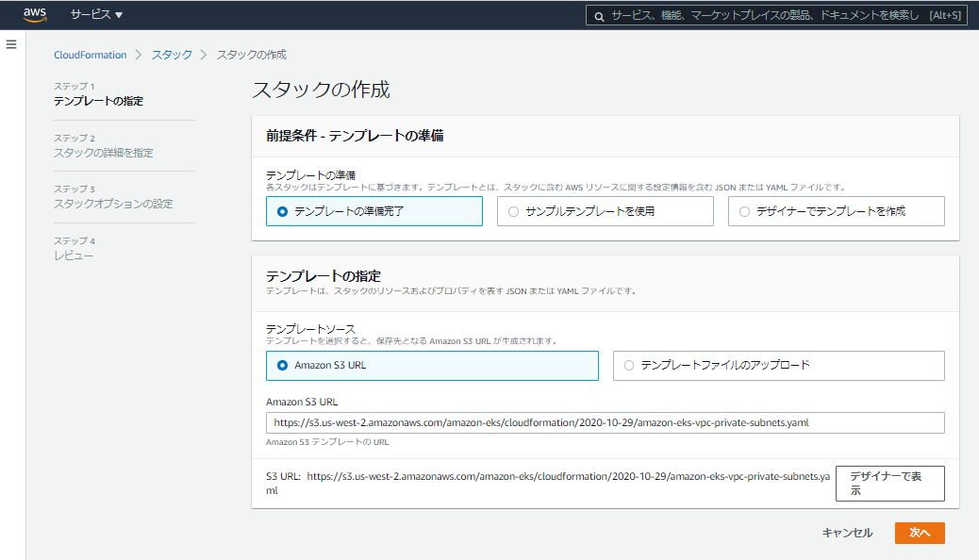The height and width of the screenshot is (560, 979).
Task: Choose テンプレートの準備完了 radio option
Action: [374, 211]
